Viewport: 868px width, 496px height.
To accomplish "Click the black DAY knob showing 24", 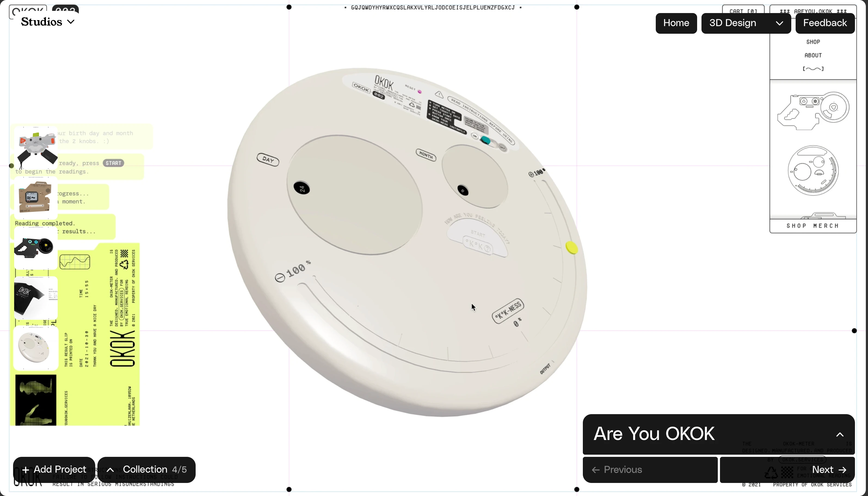I will coord(301,188).
